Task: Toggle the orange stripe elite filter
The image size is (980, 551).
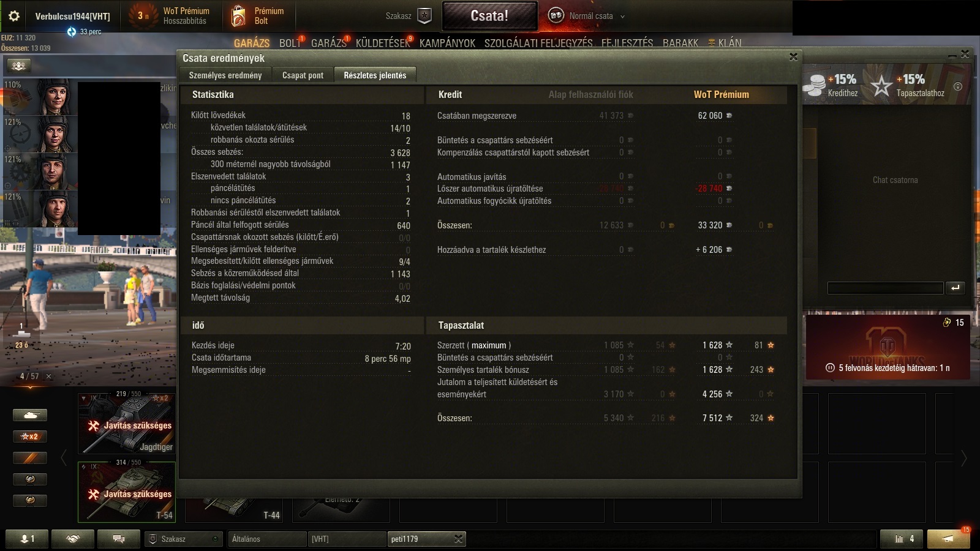Action: tap(30, 458)
